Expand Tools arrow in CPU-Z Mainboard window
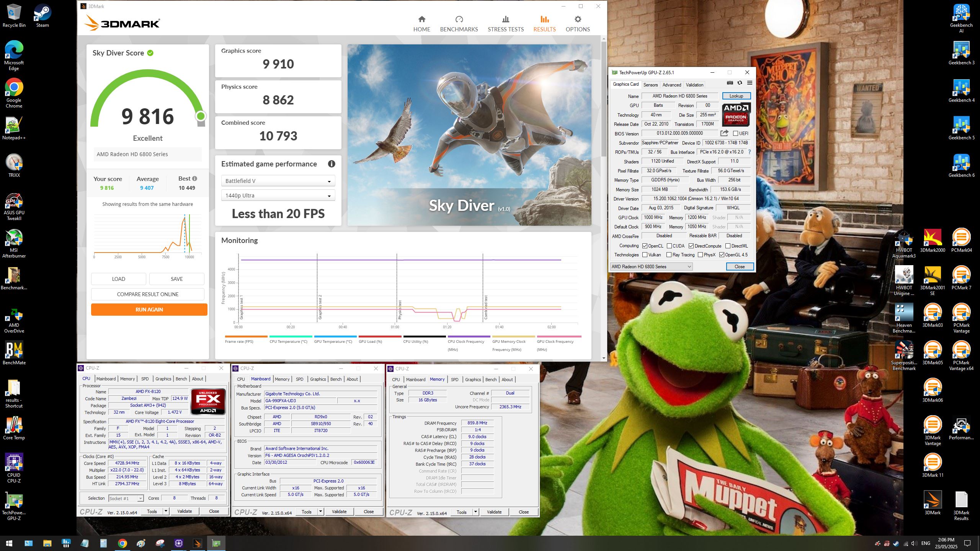Image resolution: width=980 pixels, height=551 pixels. click(x=320, y=512)
